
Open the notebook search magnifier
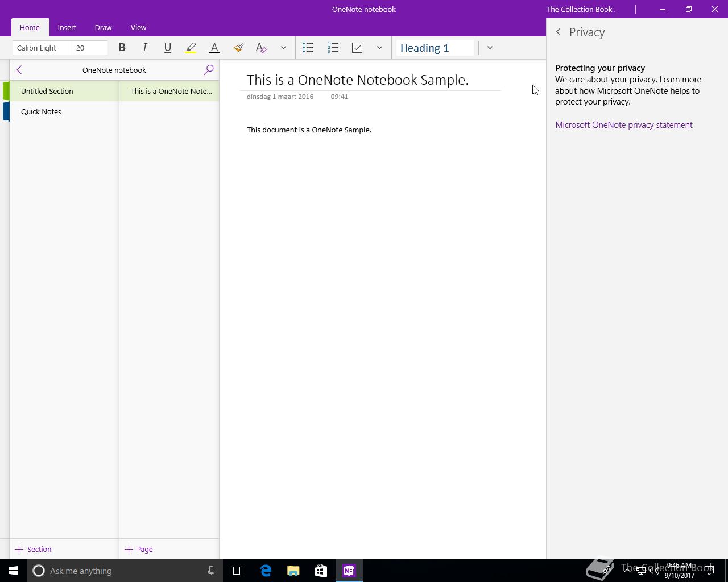209,70
